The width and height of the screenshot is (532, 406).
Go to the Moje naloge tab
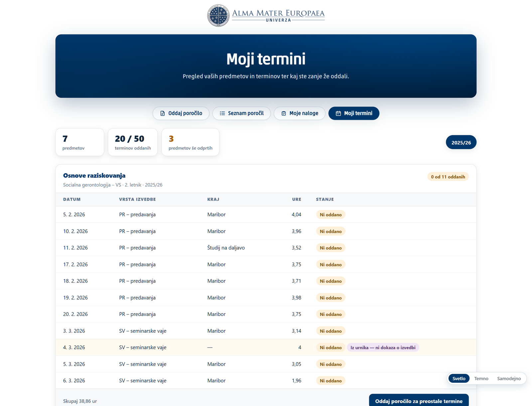[x=299, y=113]
